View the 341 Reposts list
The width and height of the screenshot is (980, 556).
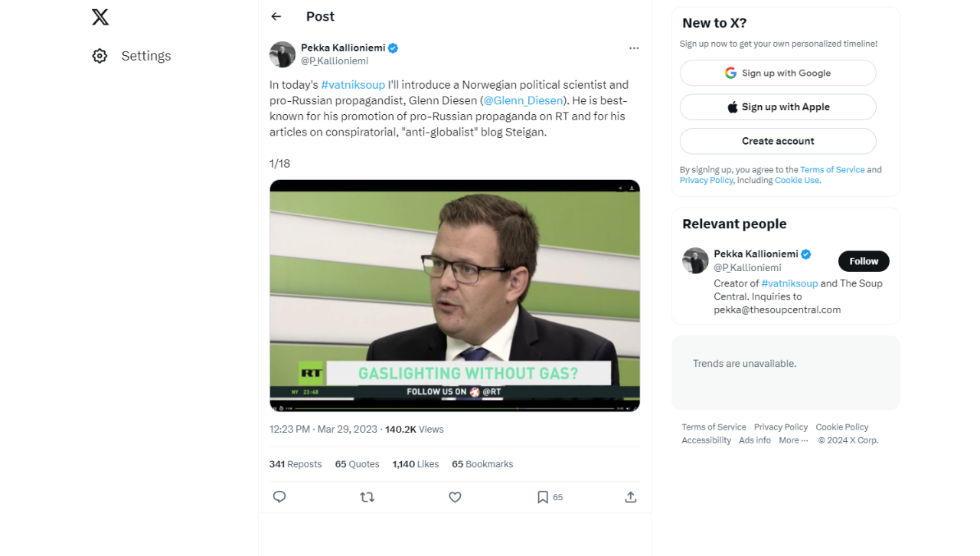(296, 464)
